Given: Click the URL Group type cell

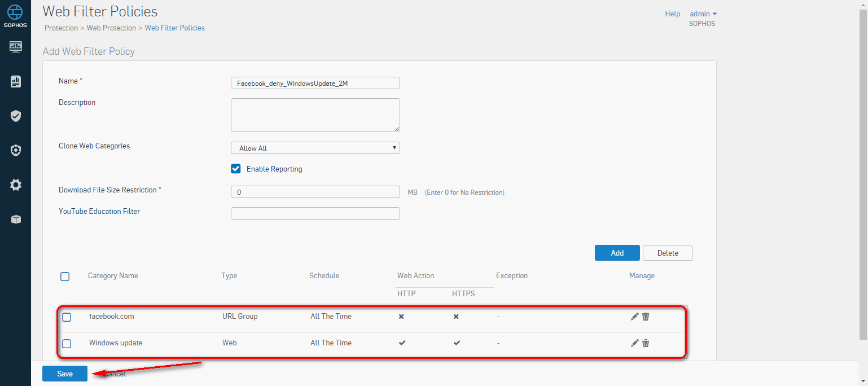Looking at the screenshot, I should coord(240,316).
